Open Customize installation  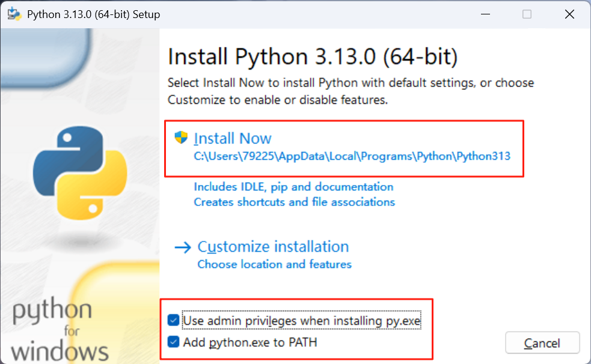point(273,247)
